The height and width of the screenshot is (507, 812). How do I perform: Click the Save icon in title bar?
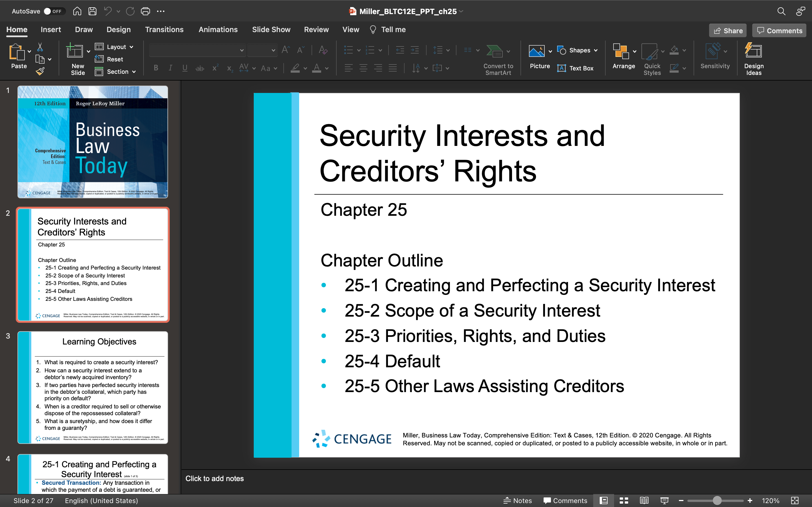92,11
